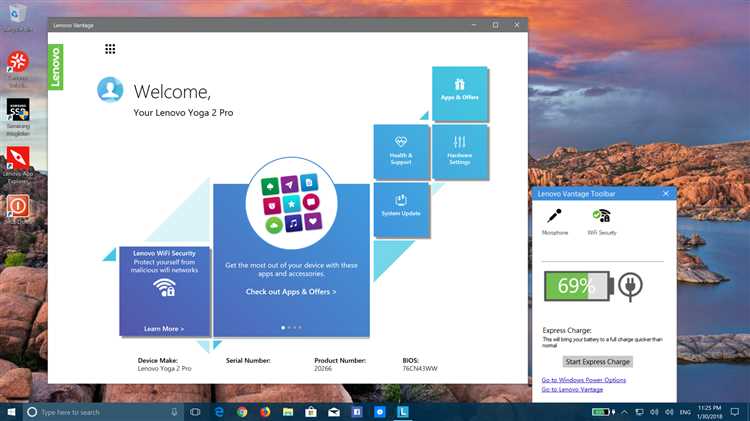Open the Recycle Bin desktop icon
This screenshot has height=421, width=750.
point(17,17)
